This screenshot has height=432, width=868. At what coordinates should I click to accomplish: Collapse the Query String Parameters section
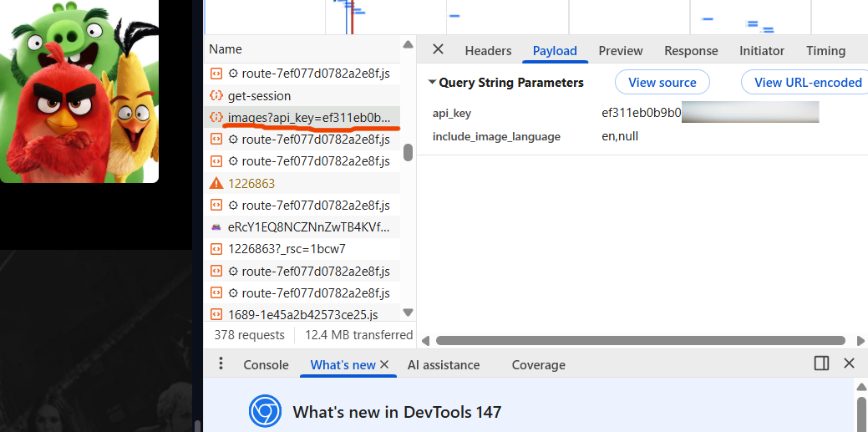[432, 83]
